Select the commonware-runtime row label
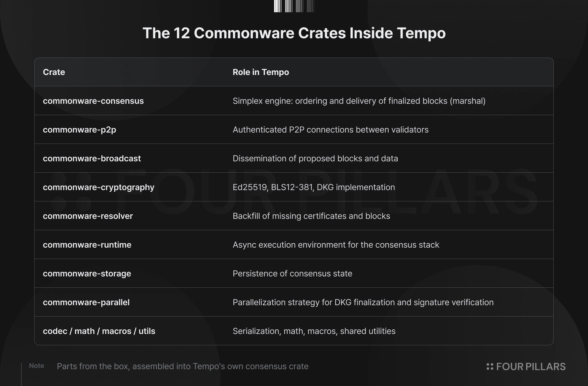588x386 pixels. (x=87, y=245)
